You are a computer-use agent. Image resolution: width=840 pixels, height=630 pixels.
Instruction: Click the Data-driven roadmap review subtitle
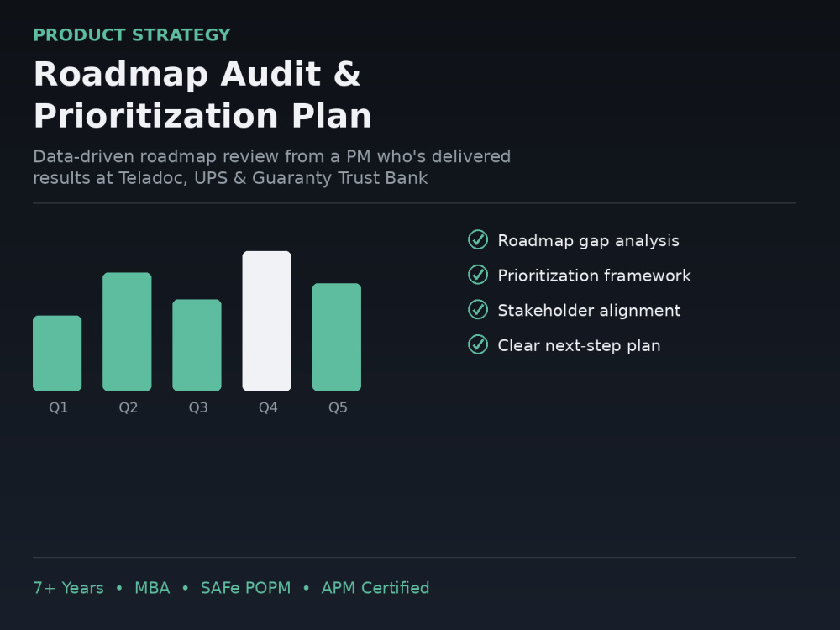pos(272,167)
